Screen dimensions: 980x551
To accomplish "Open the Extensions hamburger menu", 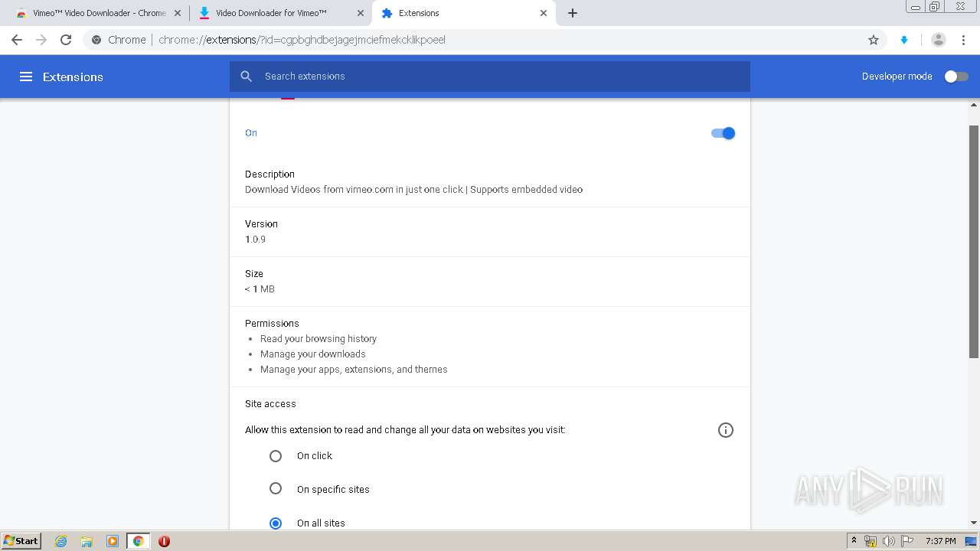I will point(26,77).
